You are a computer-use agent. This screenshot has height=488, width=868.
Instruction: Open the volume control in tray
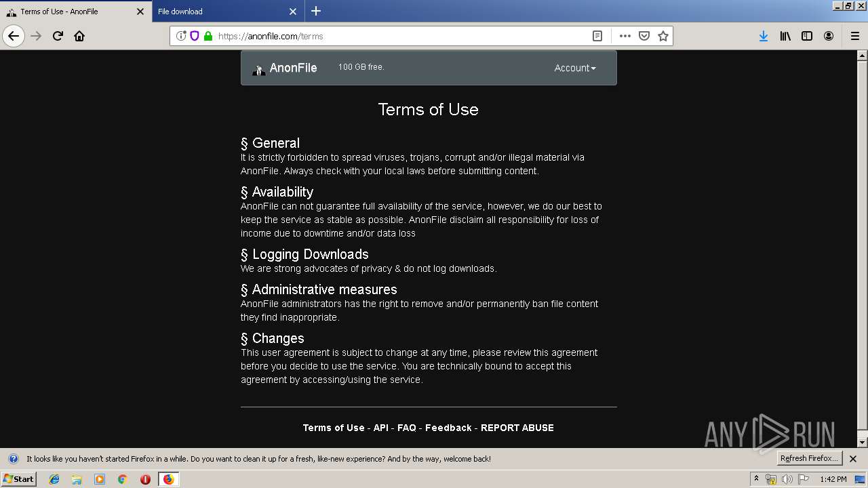click(x=787, y=479)
